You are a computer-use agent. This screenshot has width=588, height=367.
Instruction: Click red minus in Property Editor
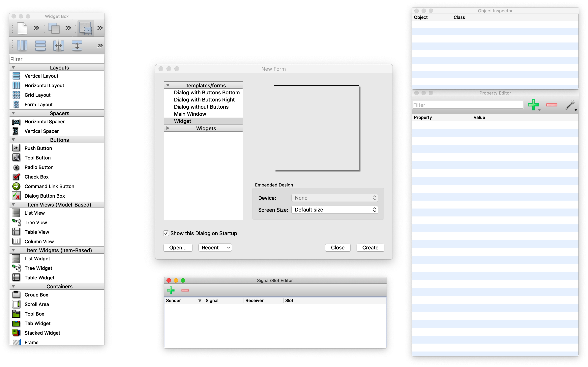(552, 105)
